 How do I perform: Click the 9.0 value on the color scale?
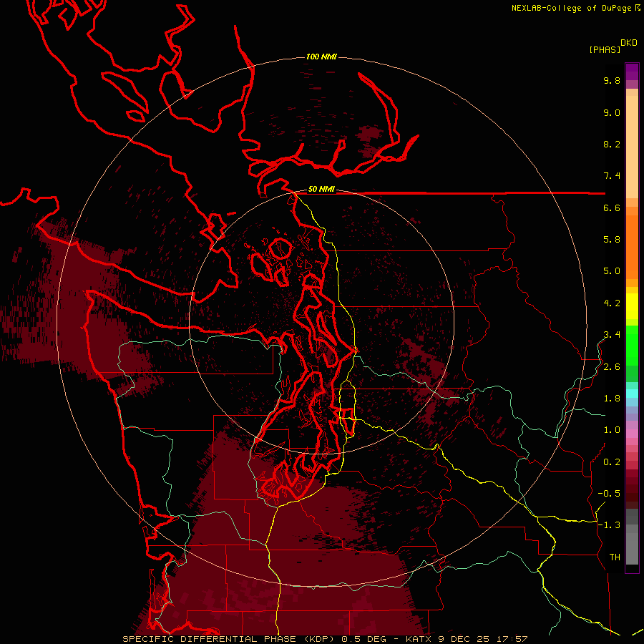(612, 112)
